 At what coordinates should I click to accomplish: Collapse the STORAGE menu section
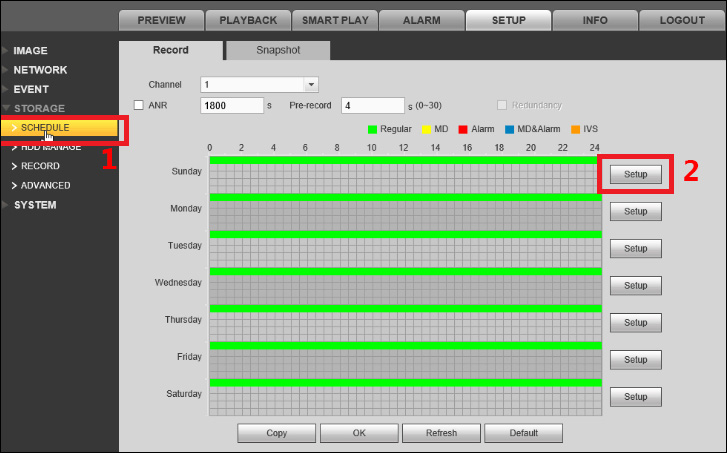[x=39, y=108]
